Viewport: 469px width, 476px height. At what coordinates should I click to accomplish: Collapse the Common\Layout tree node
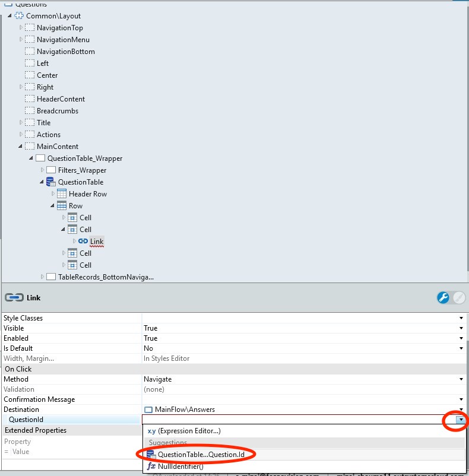(x=9, y=15)
